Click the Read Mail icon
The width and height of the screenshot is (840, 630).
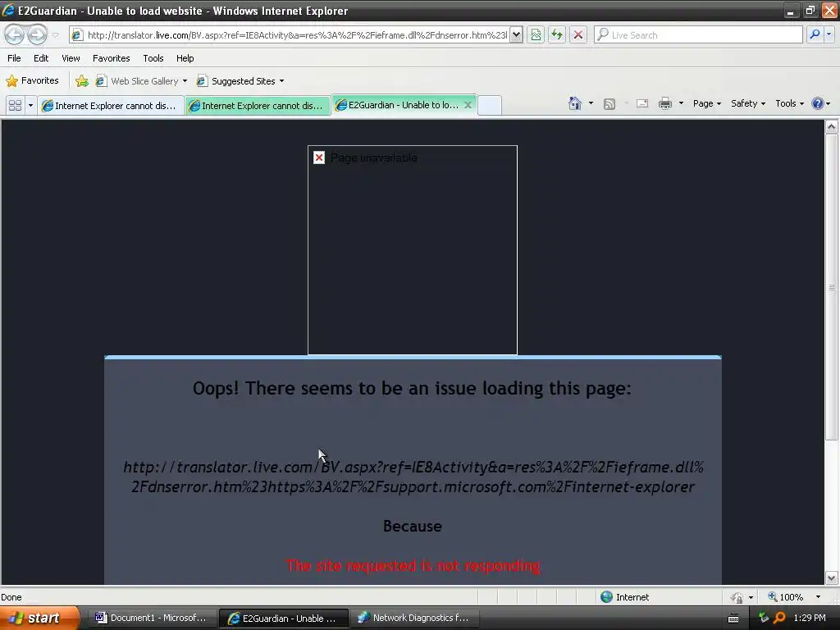[642, 104]
